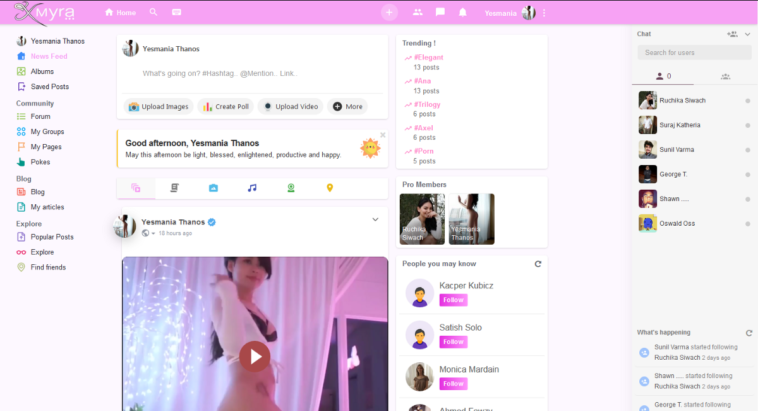Open post privacy dropdown beside globe icon
Image resolution: width=758 pixels, height=411 pixels.
[x=153, y=233]
